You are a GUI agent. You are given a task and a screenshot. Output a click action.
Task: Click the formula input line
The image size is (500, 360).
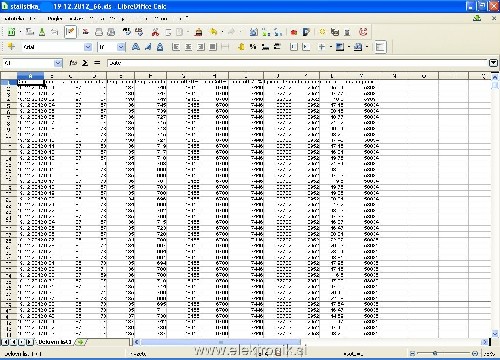click(297, 63)
